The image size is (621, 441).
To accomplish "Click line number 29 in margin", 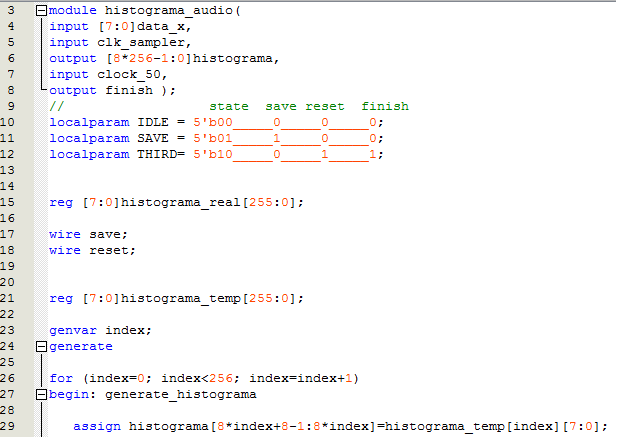I will (7, 426).
